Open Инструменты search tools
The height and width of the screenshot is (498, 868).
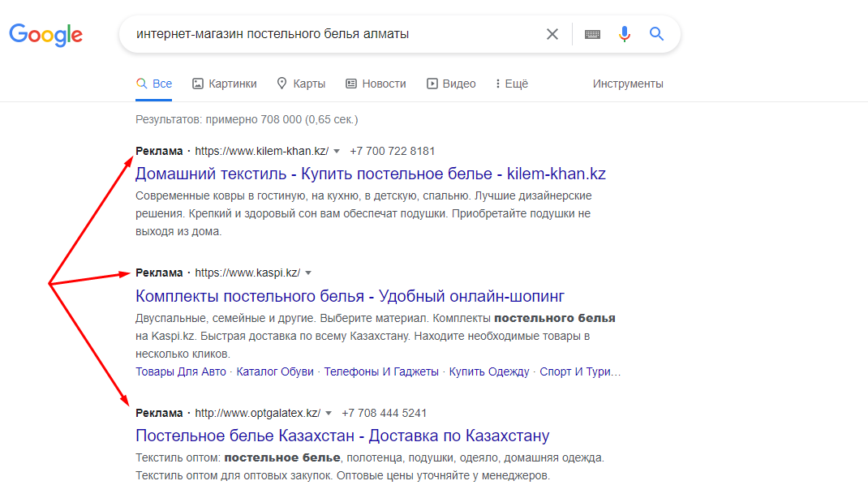(628, 84)
